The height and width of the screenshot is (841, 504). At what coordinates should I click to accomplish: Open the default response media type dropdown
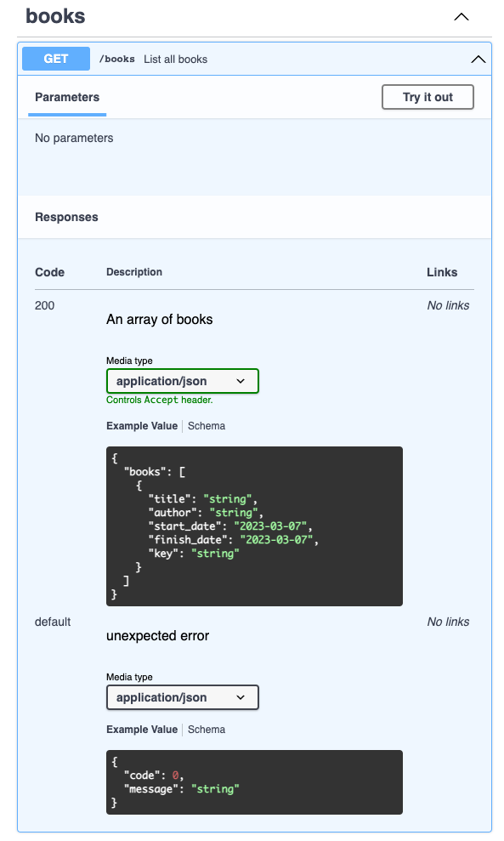coord(182,697)
